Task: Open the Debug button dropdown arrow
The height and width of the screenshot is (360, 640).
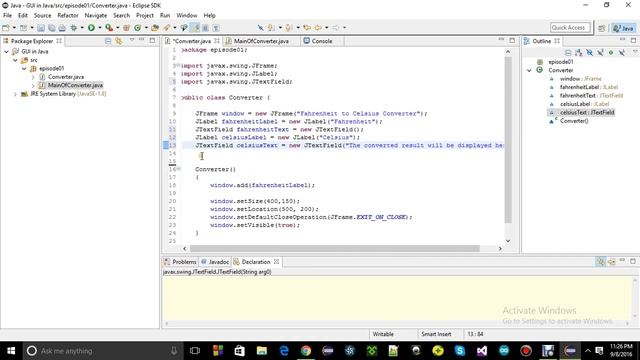Action: tap(82, 28)
